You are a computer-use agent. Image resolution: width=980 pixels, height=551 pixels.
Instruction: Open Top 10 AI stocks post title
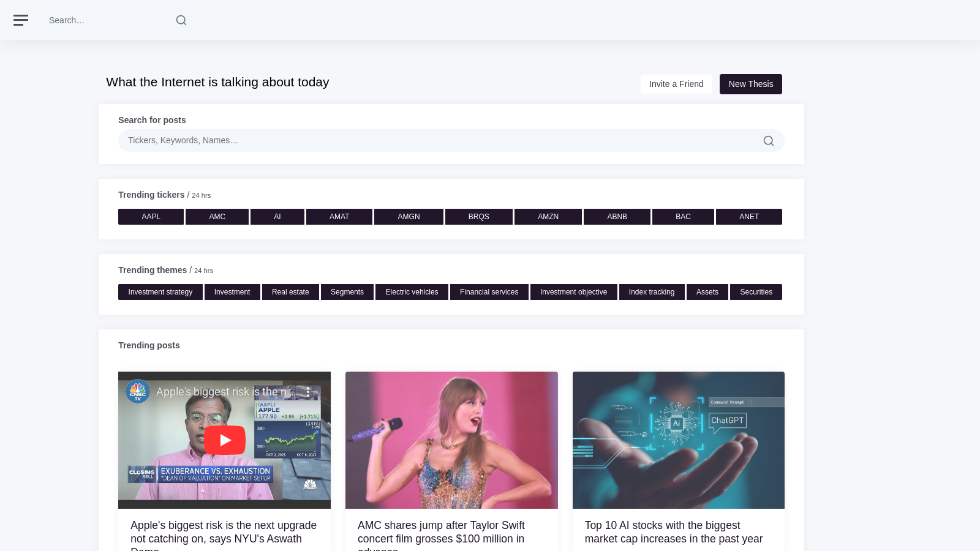(674, 532)
